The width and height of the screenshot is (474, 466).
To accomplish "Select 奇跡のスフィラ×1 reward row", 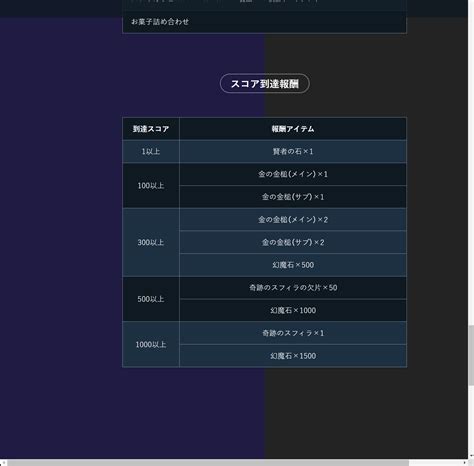I will tap(293, 333).
